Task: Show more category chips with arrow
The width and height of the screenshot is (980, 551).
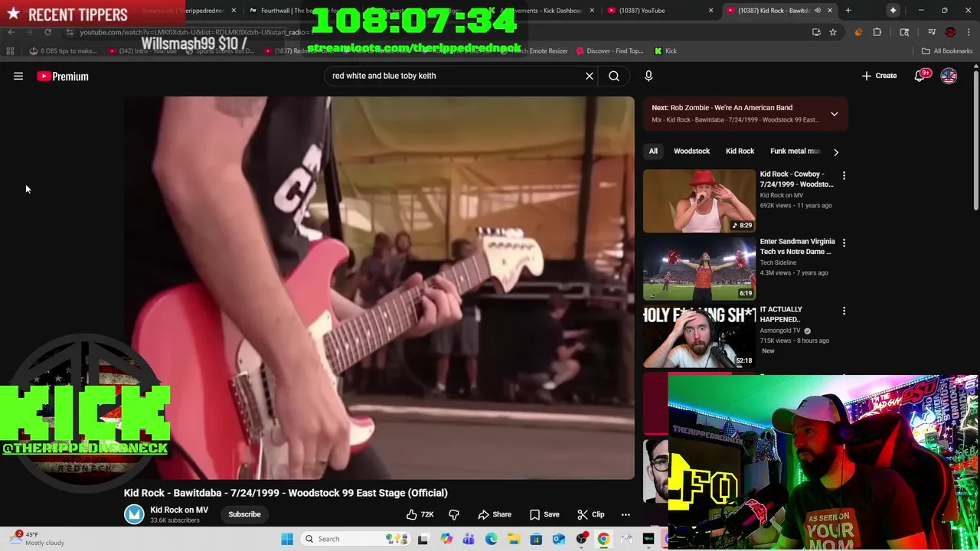Action: (x=836, y=152)
